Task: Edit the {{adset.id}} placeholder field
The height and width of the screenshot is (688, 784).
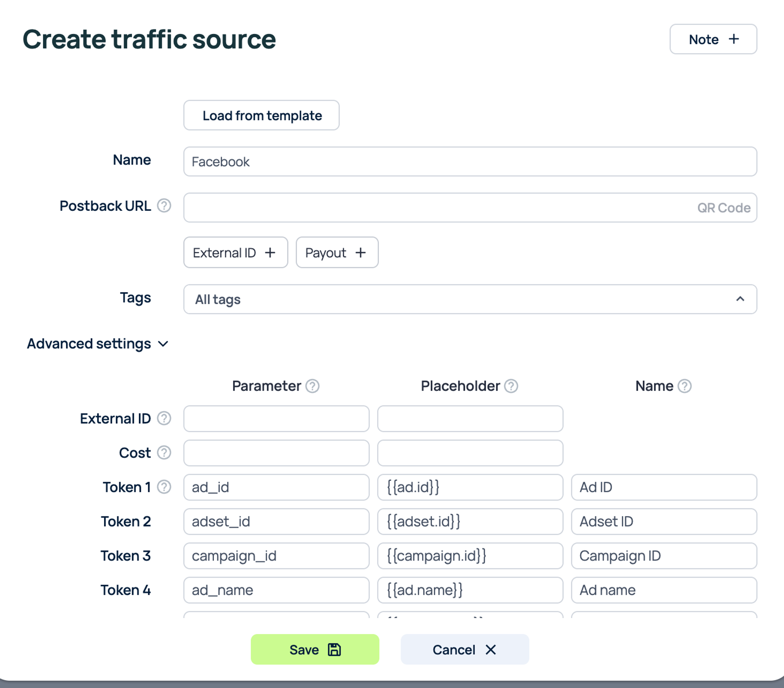Action: pyautogui.click(x=470, y=521)
